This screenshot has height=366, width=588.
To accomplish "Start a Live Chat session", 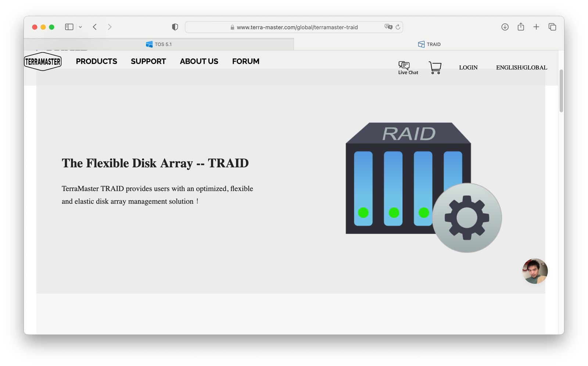I will [408, 68].
